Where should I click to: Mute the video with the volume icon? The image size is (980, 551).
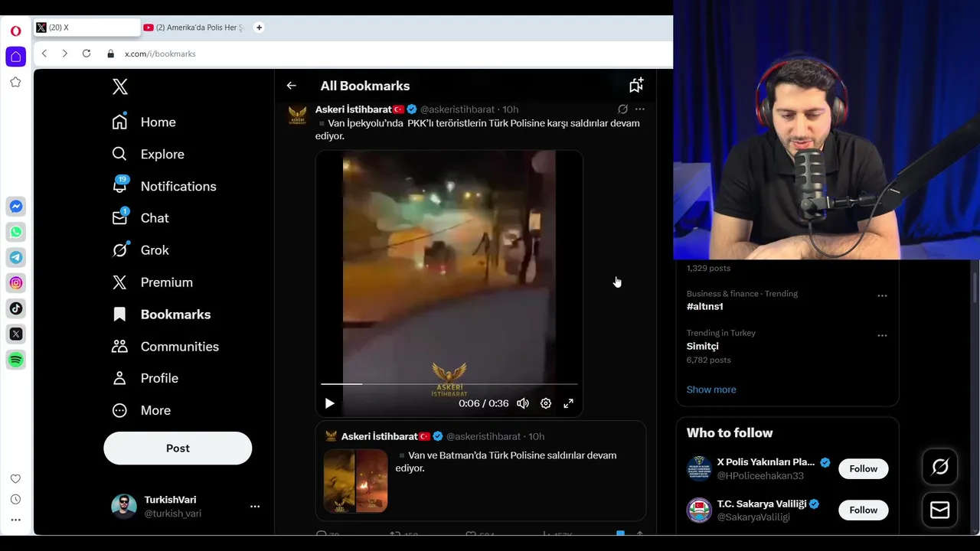(523, 403)
